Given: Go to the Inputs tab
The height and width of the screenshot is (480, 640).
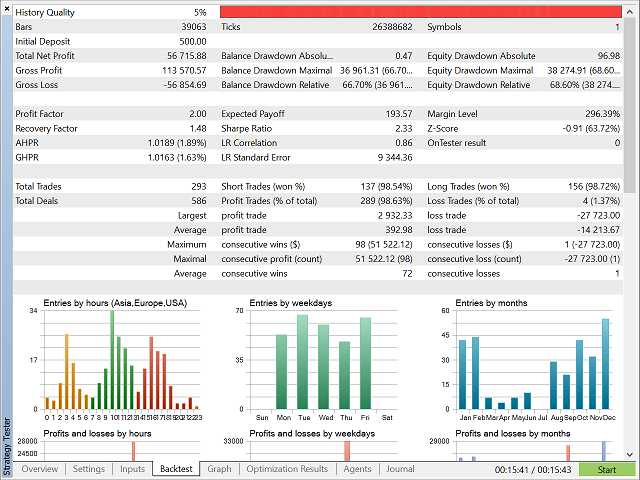Looking at the screenshot, I should point(132,468).
